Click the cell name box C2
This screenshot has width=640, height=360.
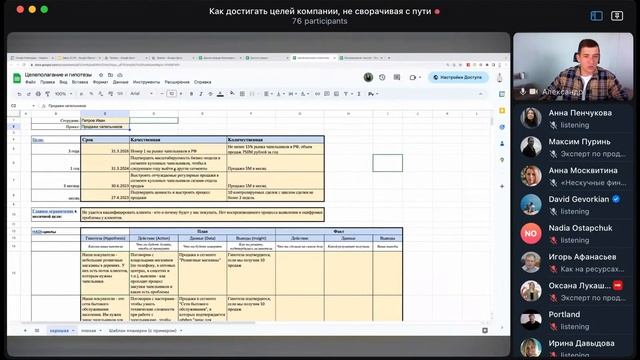[22, 106]
